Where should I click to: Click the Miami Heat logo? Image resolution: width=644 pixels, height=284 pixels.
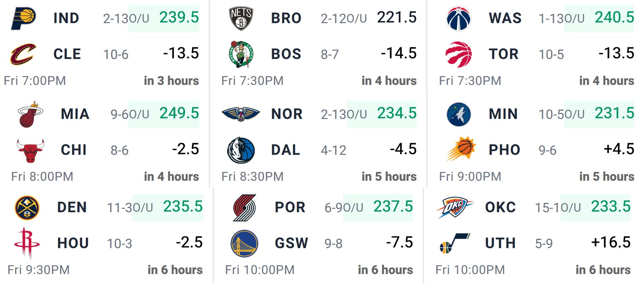click(30, 114)
